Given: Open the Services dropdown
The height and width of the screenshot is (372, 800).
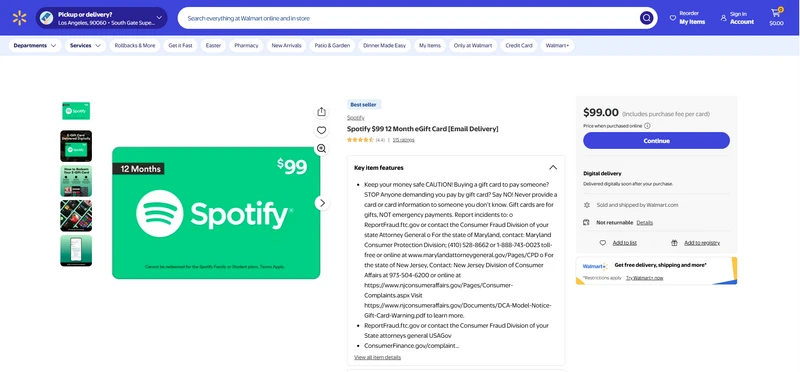Looking at the screenshot, I should (85, 45).
